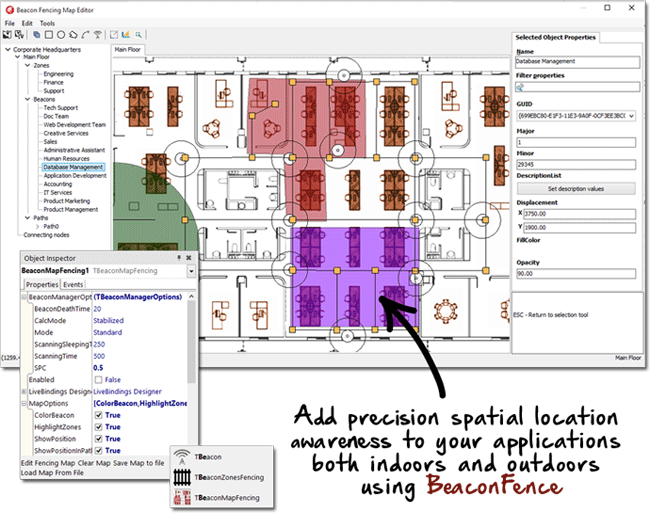
Task: Click the ruler and triangle scale icon
Action: [x=126, y=35]
